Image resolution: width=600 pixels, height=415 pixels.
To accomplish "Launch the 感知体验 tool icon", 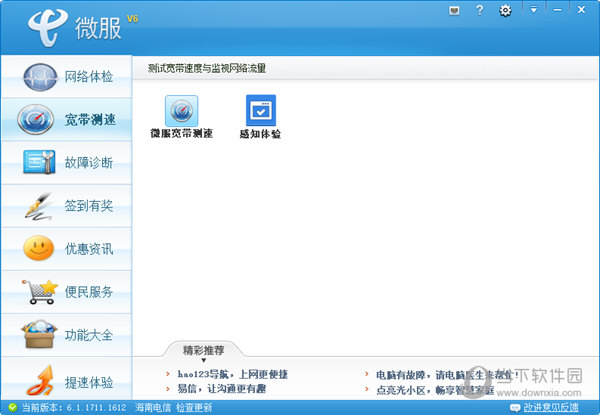I will (x=261, y=111).
